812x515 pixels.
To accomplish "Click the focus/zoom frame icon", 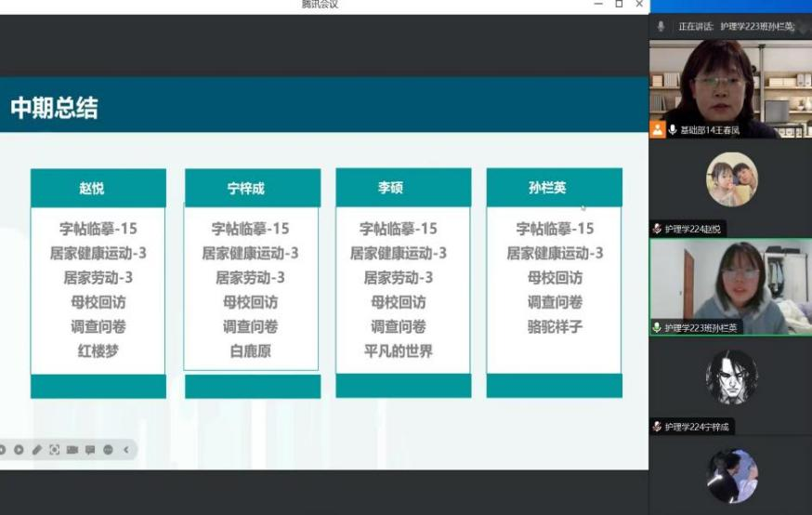I will [x=54, y=450].
